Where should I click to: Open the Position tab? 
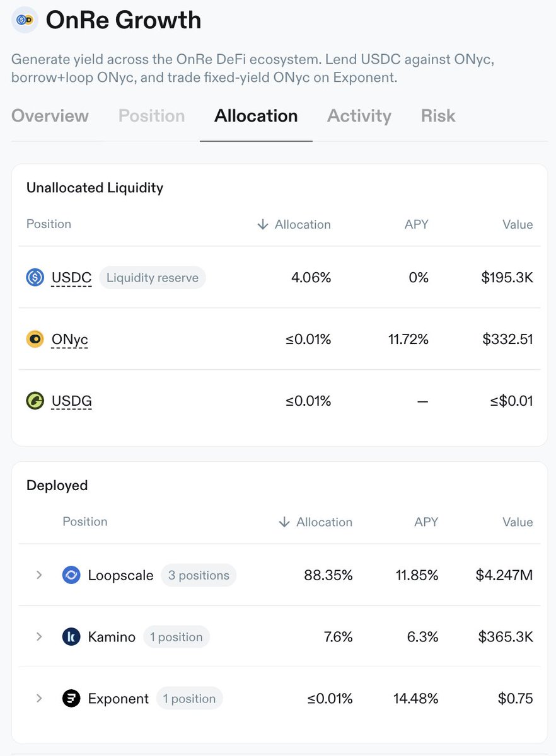pyautogui.click(x=152, y=116)
